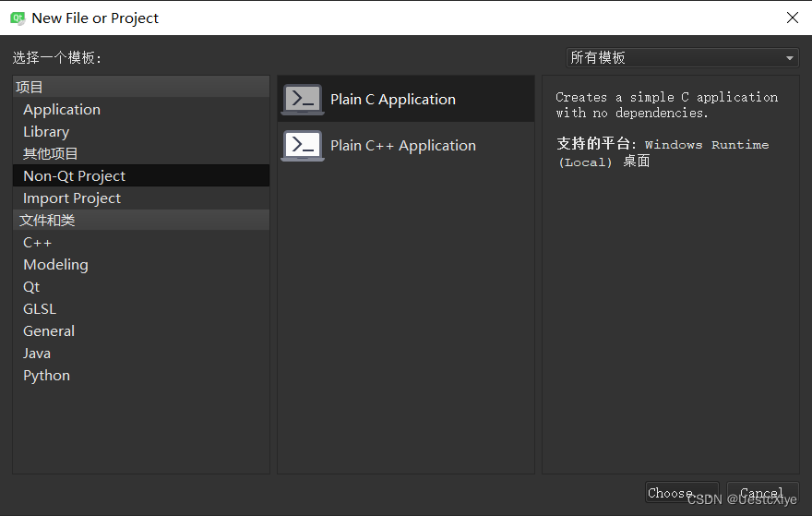Viewport: 812px width, 516px height.
Task: Click the Plain C++ Application terminal icon
Action: 303,146
